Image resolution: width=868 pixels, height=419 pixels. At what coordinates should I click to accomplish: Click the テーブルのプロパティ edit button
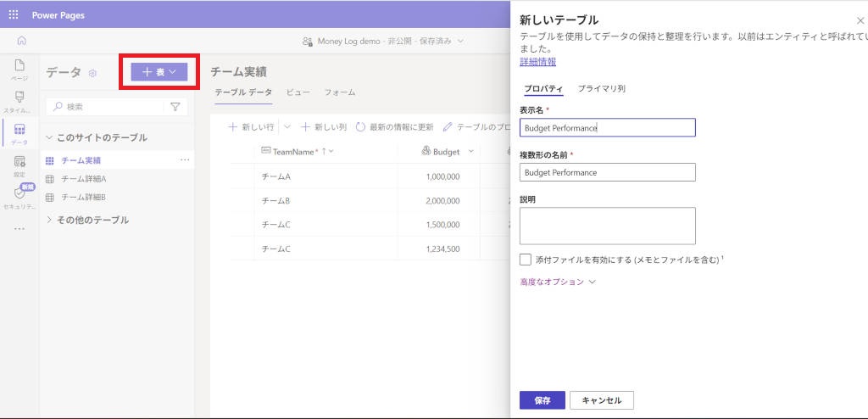coord(477,127)
